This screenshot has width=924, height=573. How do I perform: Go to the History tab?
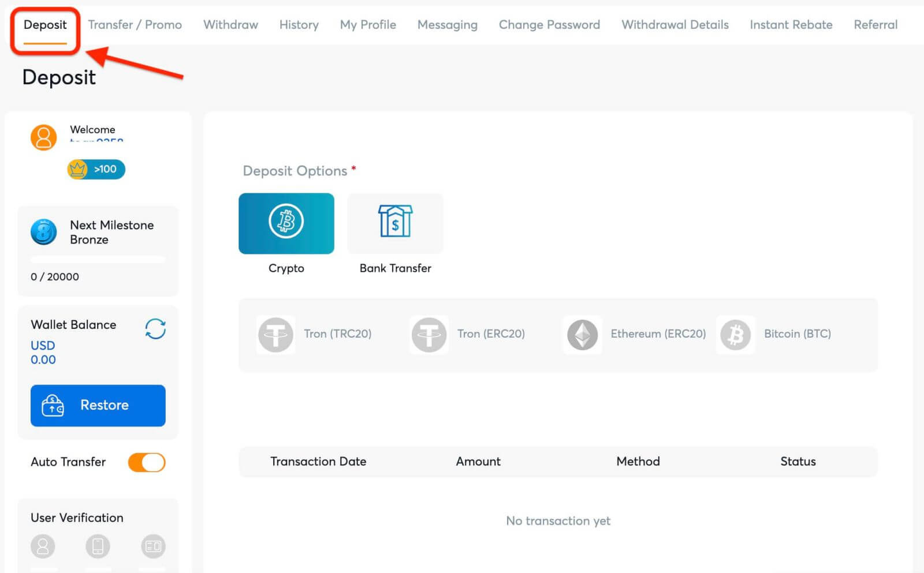[x=299, y=25]
